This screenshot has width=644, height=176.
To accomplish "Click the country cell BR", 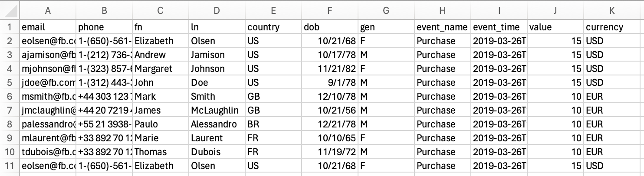I will [273, 124].
